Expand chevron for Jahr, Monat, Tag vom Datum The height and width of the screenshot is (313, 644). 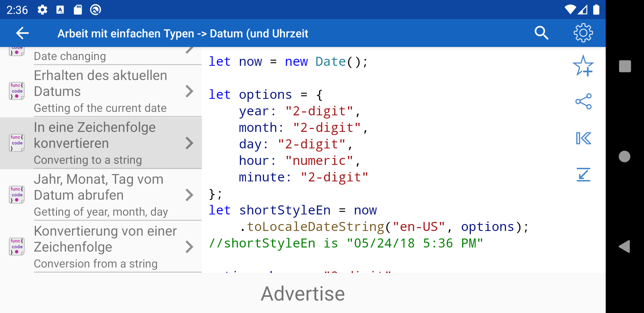point(189,195)
